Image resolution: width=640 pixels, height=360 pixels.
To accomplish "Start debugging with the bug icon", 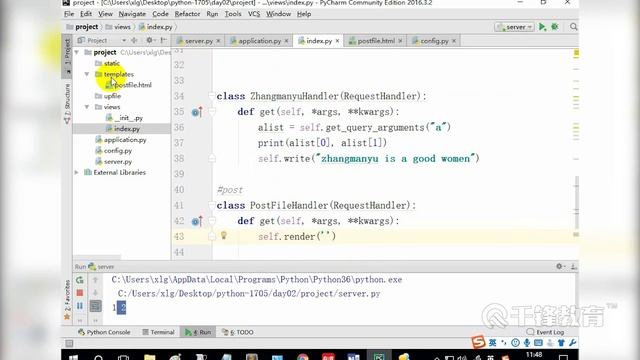I will (x=554, y=27).
